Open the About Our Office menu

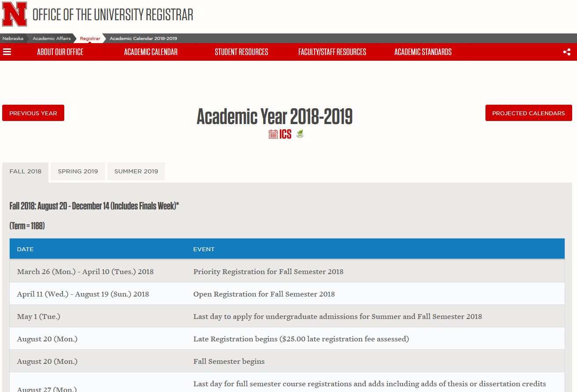60,52
